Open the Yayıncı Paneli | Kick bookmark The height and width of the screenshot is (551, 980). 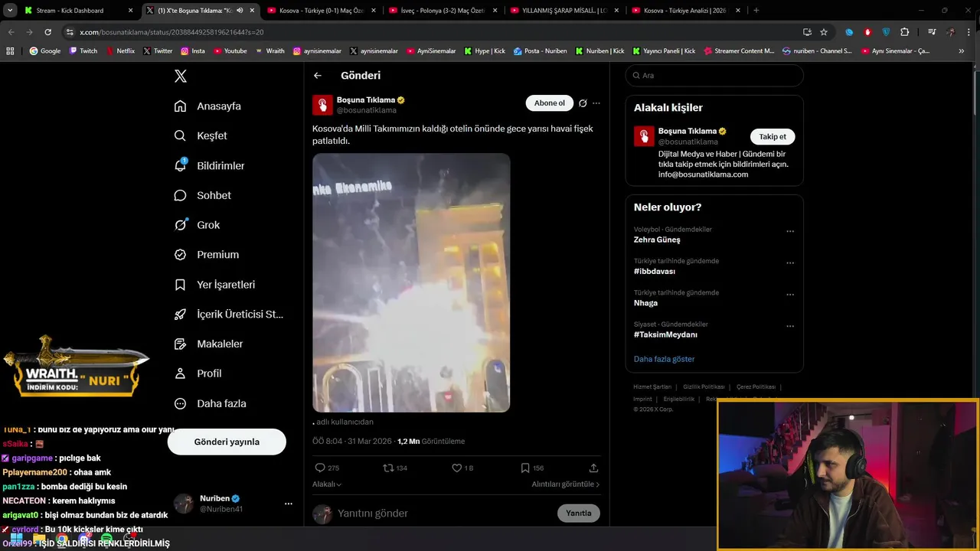pos(664,51)
